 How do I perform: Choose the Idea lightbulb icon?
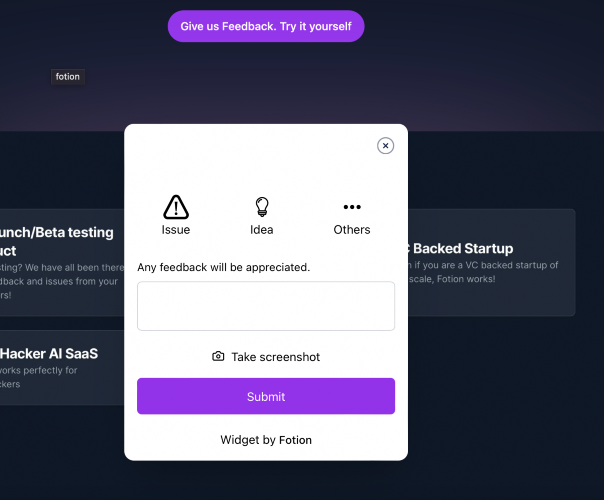(x=262, y=207)
